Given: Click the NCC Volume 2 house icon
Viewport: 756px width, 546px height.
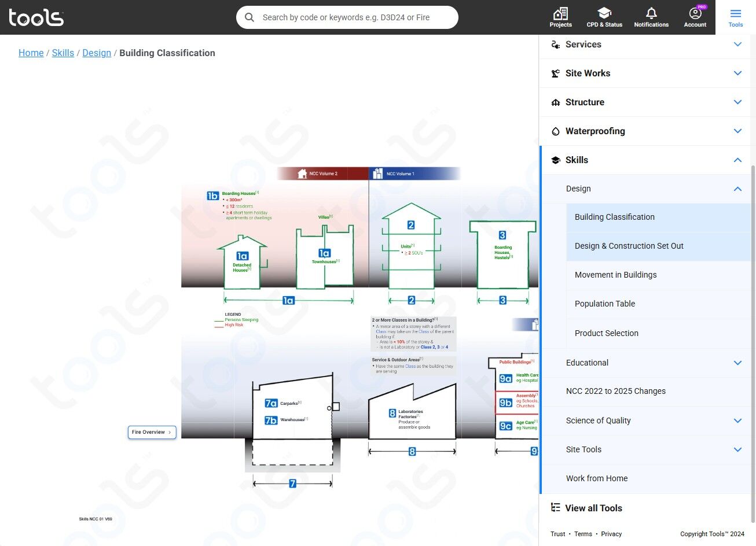Looking at the screenshot, I should (x=302, y=174).
